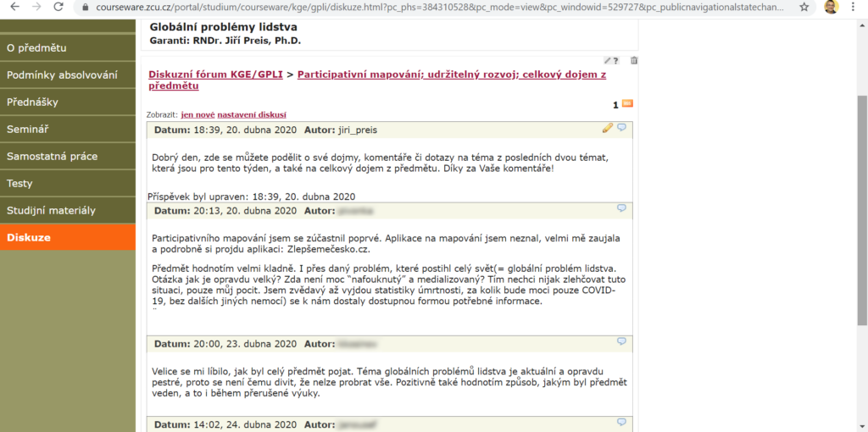Open the portlet help question mark icon

tap(615, 60)
